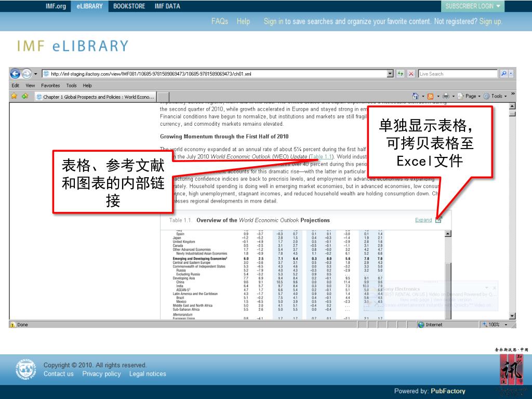
Task: Click the Print icon in command bar
Action: (446, 96)
